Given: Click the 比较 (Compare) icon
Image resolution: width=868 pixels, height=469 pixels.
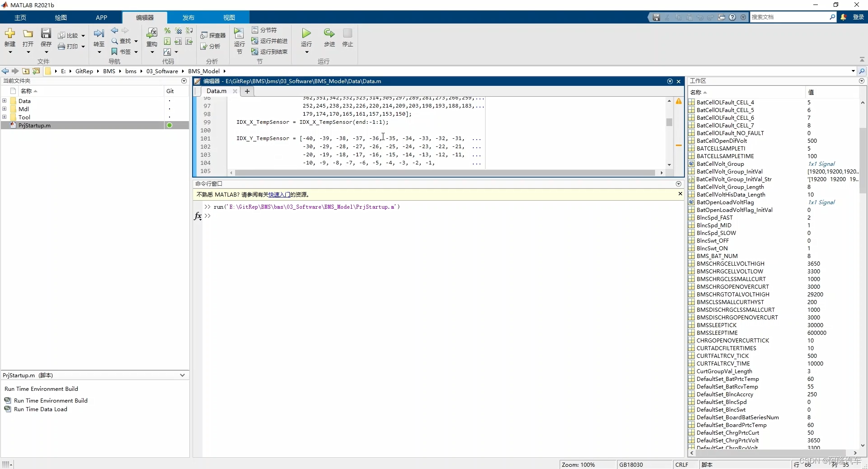Looking at the screenshot, I should (62, 35).
